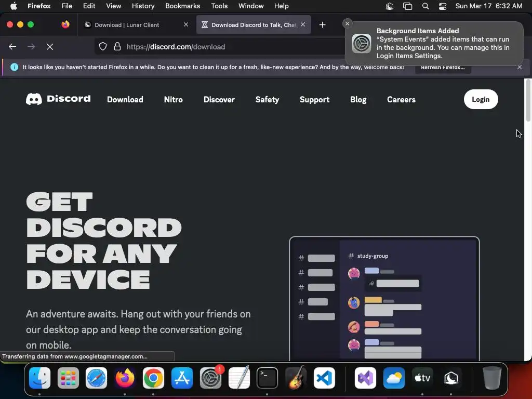Click the discord.com/download address bar
Viewport: 532px width, 399px height.
[x=176, y=46]
